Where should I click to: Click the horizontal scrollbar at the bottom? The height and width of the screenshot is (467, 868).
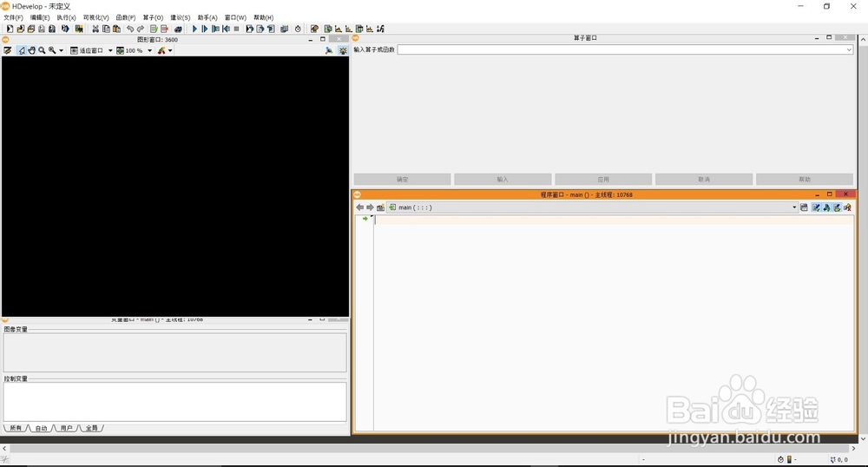coord(429,448)
